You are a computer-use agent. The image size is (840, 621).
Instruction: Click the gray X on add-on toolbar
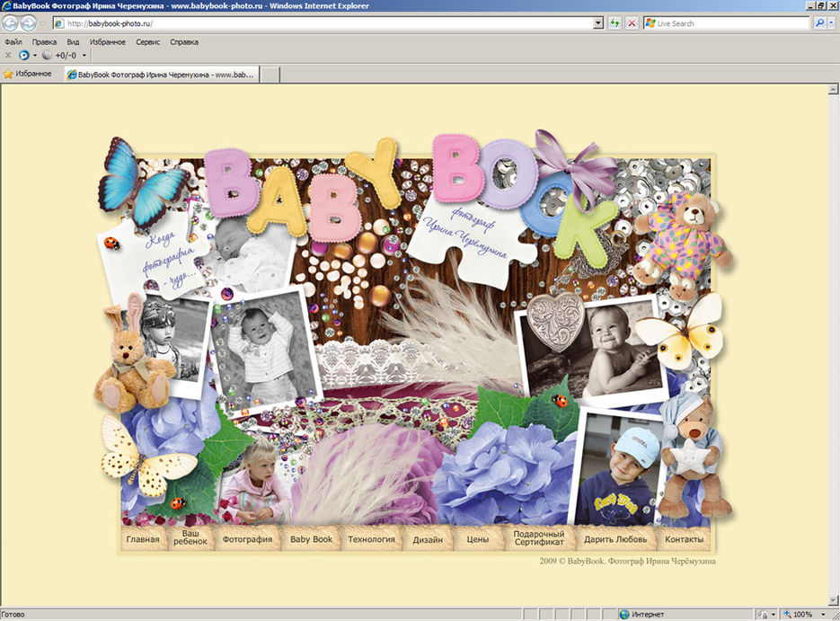[8, 55]
